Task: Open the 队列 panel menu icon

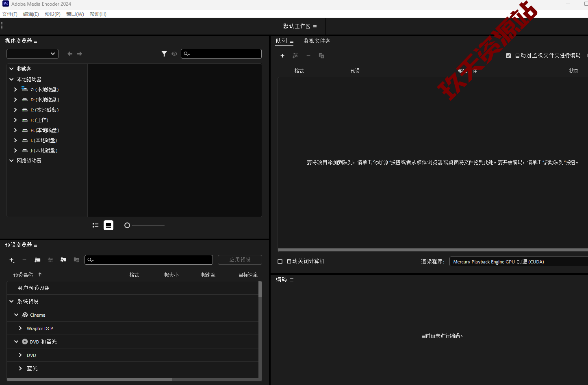Action: tap(292, 41)
